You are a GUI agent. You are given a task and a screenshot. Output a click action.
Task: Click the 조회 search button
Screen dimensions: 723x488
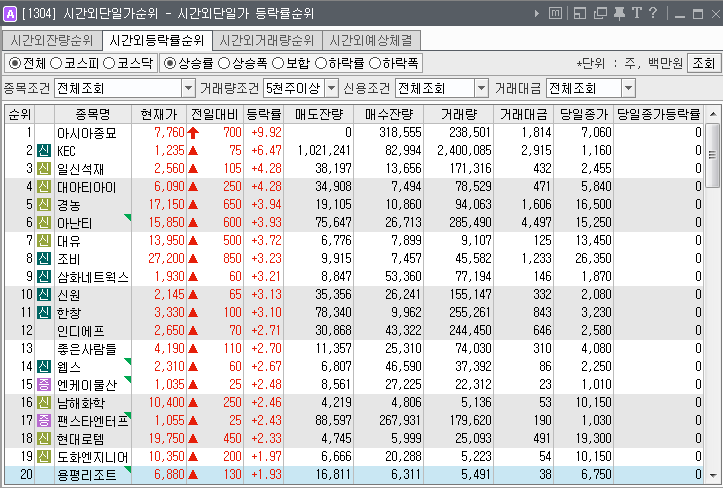click(x=704, y=63)
